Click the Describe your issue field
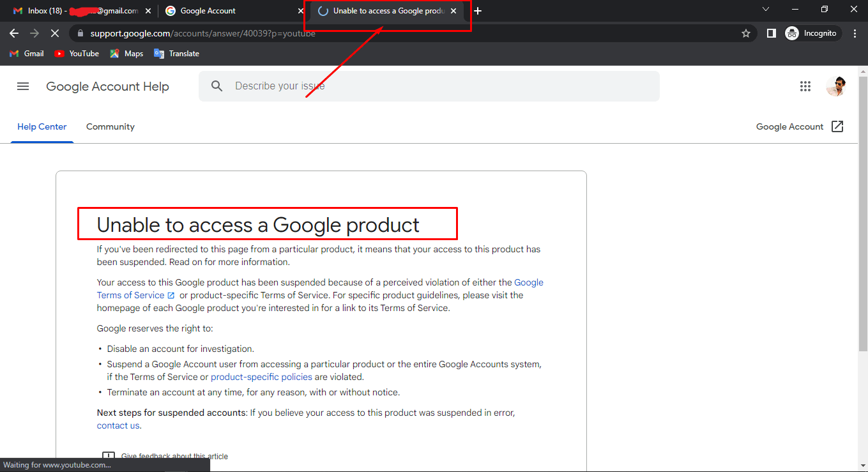Viewport: 868px width, 472px height. 429,86
